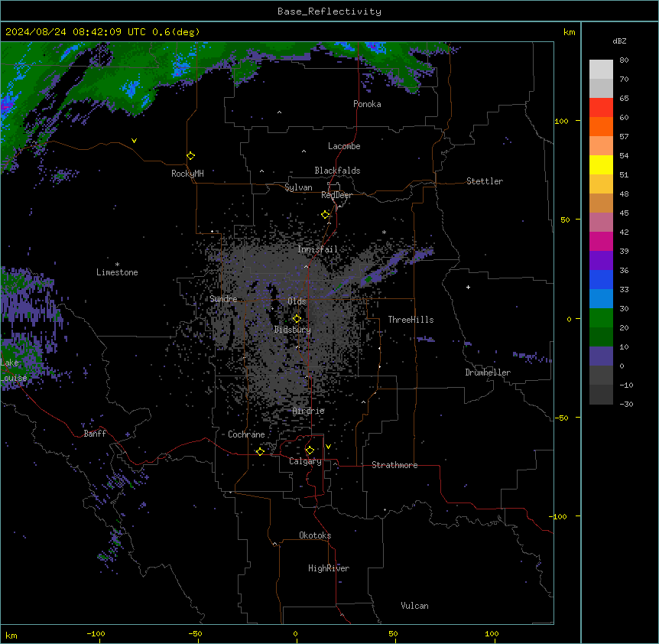The width and height of the screenshot is (659, 644).
Task: Click the Lacombe city label
Action: 344,146
